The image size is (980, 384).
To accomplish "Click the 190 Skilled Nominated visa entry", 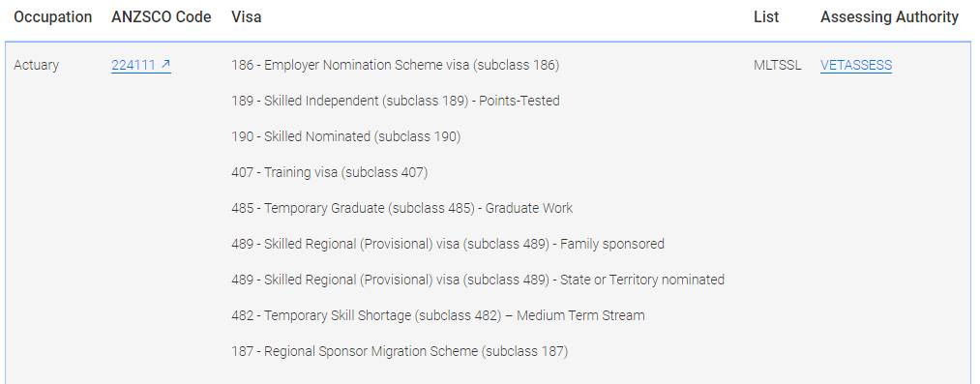I will tap(345, 136).
